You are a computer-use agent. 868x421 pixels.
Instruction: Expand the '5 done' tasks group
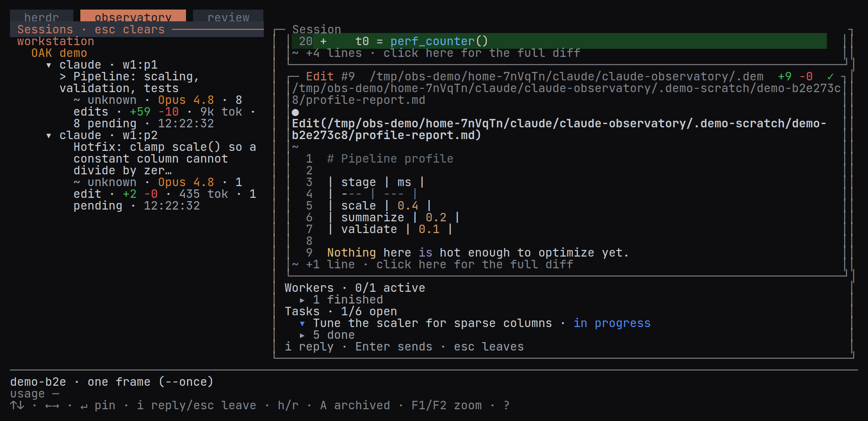point(302,335)
